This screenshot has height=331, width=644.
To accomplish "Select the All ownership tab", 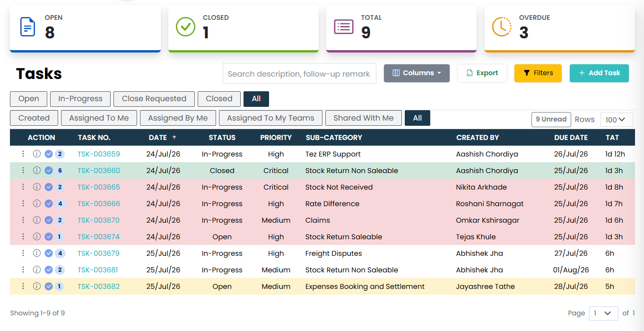I will coord(418,118).
